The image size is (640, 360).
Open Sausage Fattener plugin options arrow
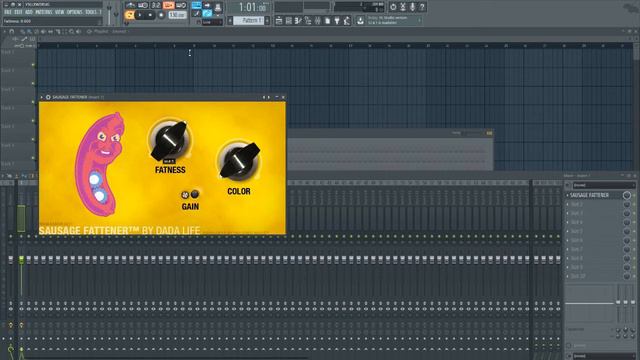(x=42, y=97)
